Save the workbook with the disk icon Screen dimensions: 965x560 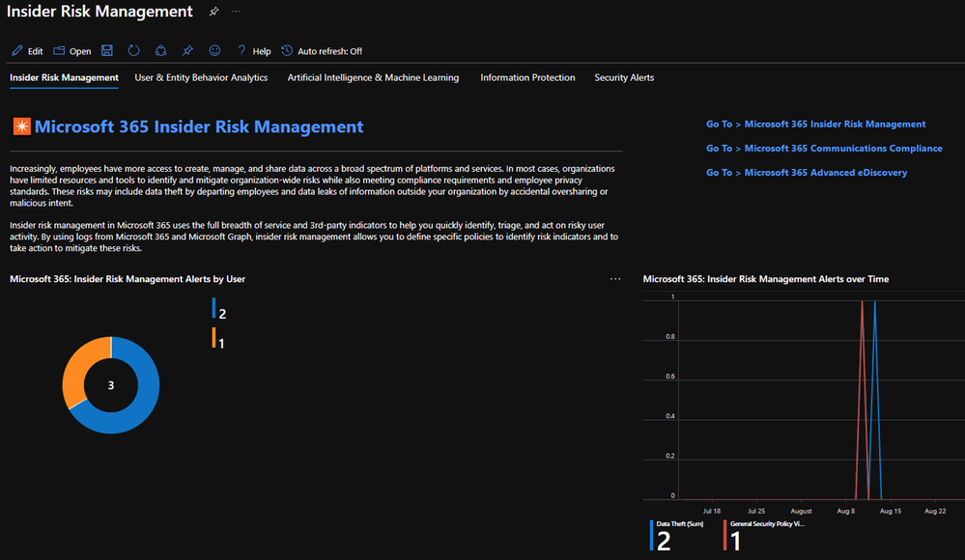(107, 50)
